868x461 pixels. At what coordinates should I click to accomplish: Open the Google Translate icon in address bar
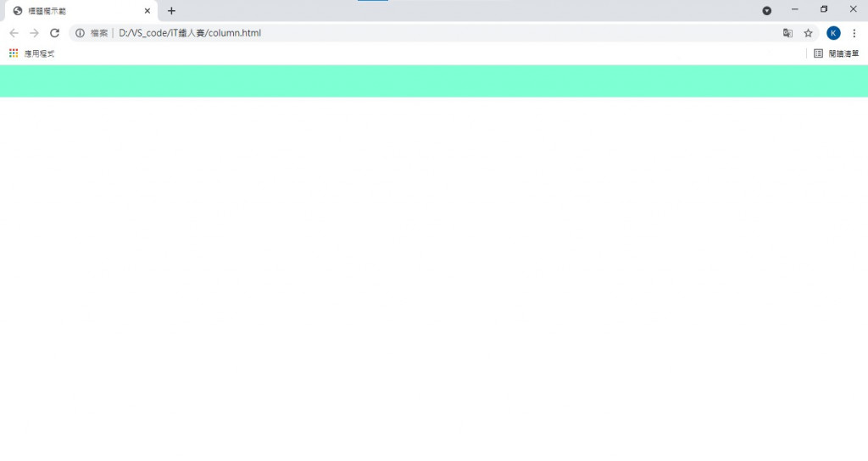(x=787, y=33)
